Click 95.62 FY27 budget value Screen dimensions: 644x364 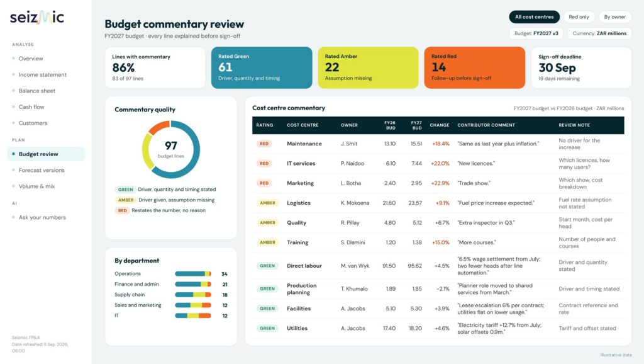click(415, 266)
